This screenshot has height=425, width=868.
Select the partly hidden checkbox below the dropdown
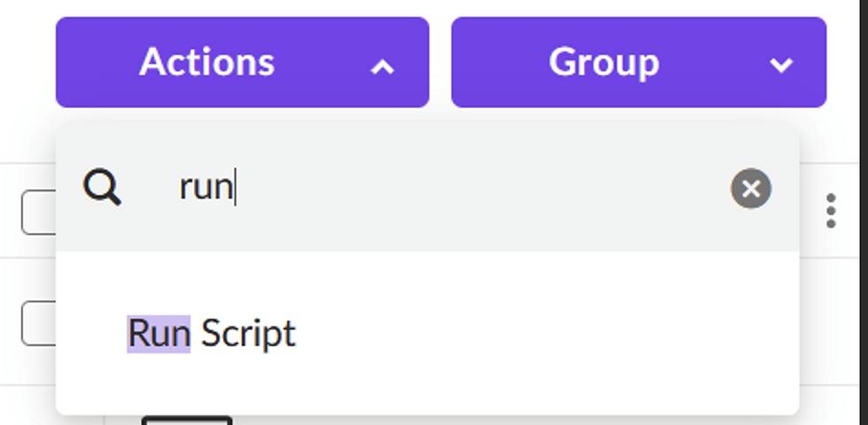(187, 420)
